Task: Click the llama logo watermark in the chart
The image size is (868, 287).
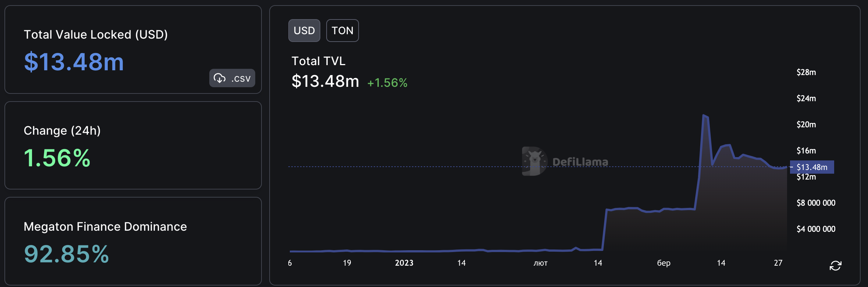Action: click(x=534, y=161)
